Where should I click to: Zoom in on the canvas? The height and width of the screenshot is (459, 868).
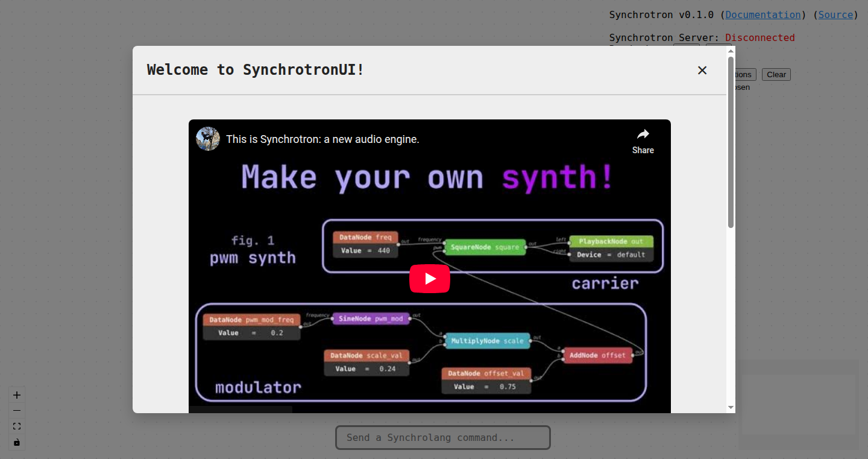point(17,395)
